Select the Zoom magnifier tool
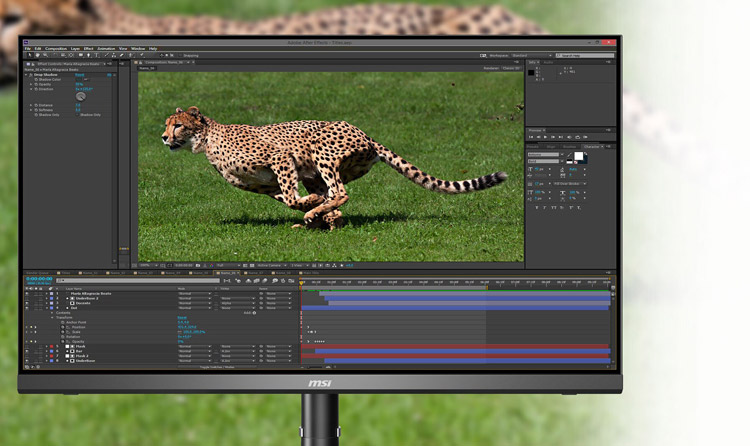Viewport: 750px width, 446px height. tap(44, 55)
